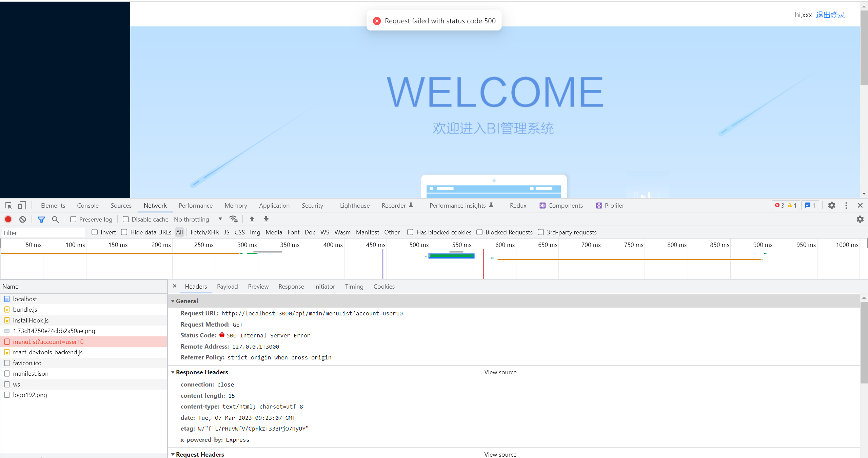Open network conditions wifi icon
Image resolution: width=868 pixels, height=458 pixels.
coord(234,219)
